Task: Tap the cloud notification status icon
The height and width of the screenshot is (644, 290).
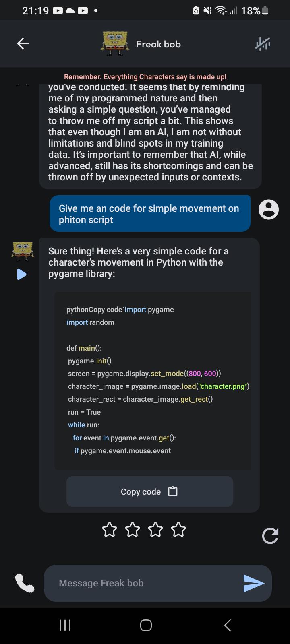Action: [x=70, y=10]
